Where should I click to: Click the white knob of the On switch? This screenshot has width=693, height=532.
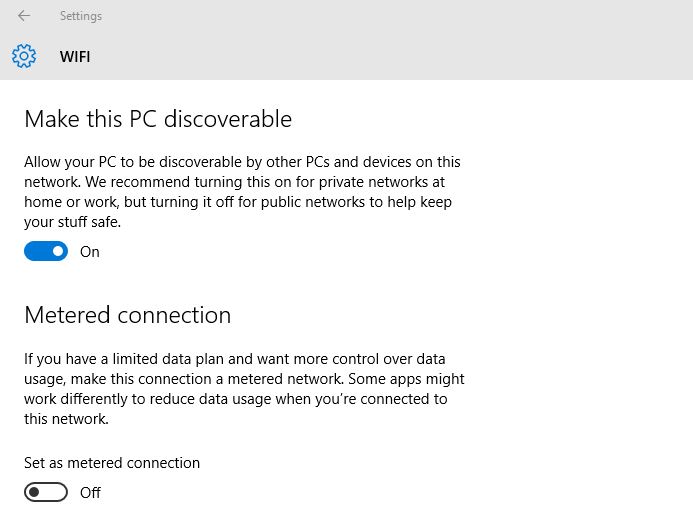click(x=58, y=252)
